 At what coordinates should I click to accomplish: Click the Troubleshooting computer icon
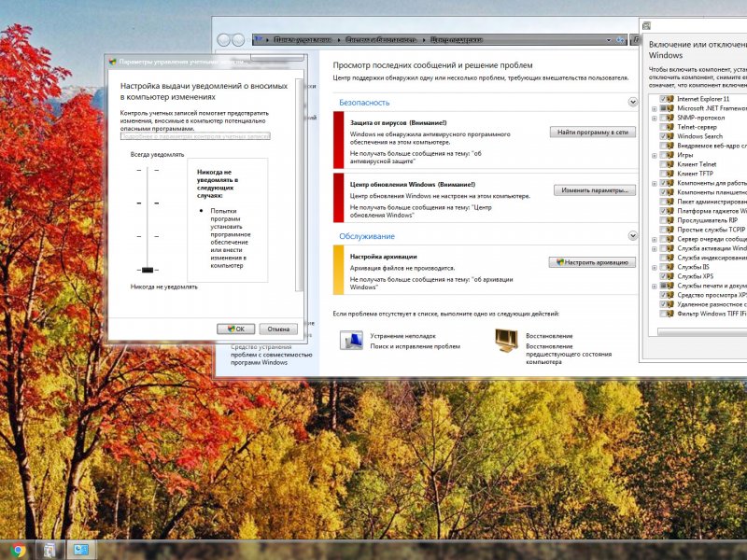352,340
